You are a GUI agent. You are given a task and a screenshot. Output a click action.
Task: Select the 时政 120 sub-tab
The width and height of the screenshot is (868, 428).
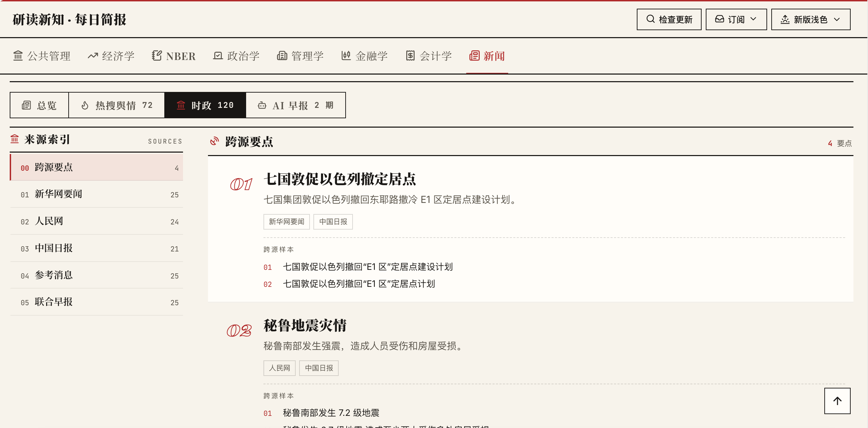[x=205, y=105]
